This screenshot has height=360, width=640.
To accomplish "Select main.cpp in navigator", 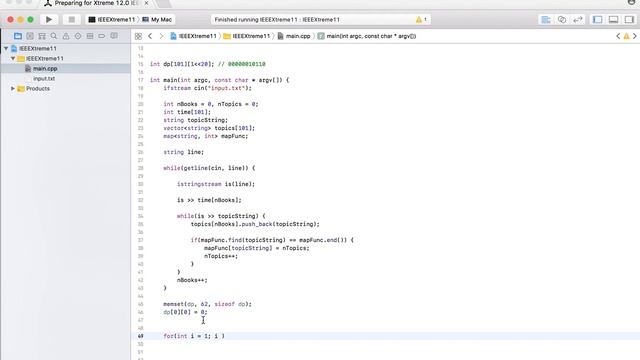I will pyautogui.click(x=45, y=69).
